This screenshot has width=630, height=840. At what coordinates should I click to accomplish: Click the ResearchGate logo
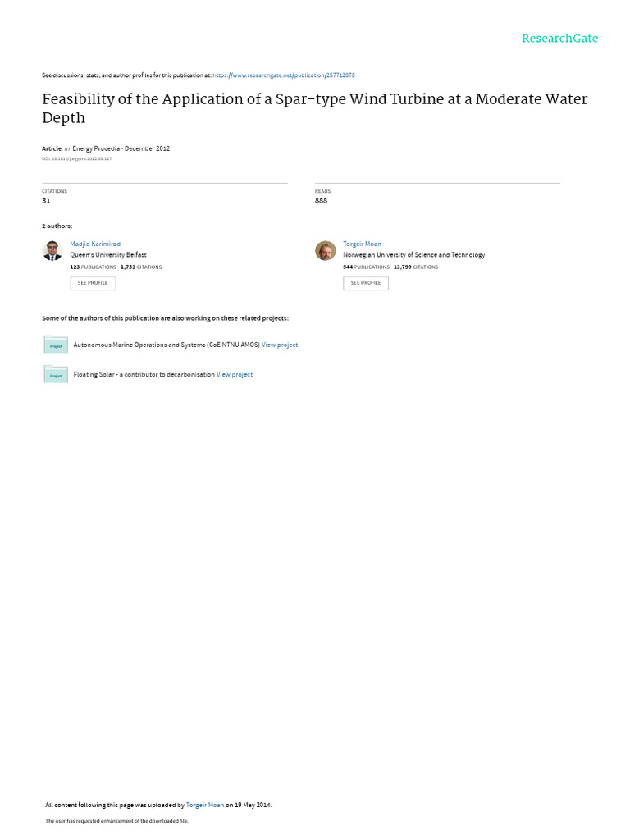tap(559, 39)
